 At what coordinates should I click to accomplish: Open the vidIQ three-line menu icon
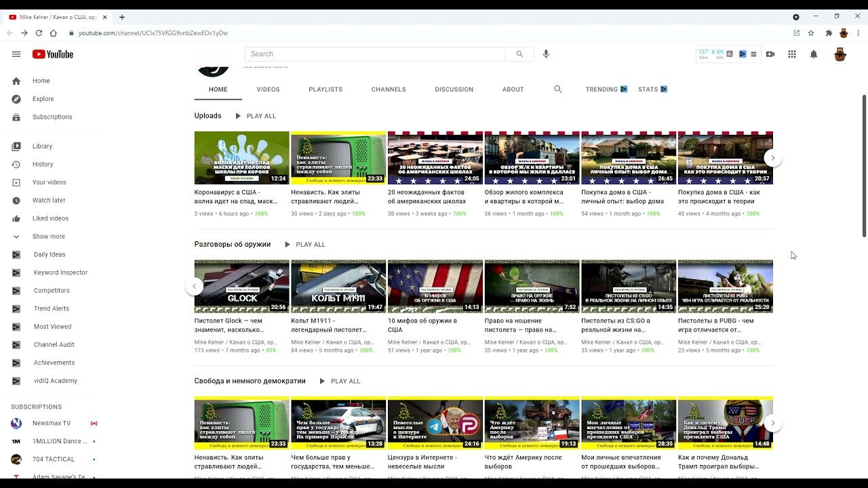753,54
